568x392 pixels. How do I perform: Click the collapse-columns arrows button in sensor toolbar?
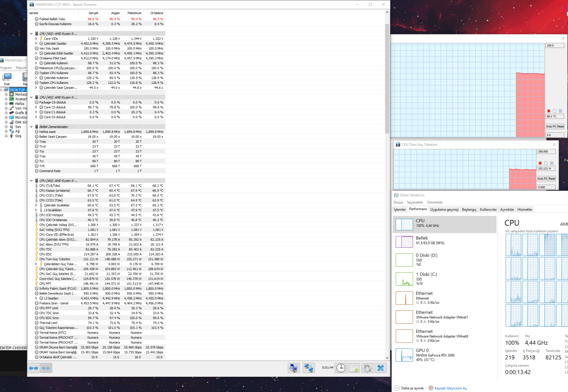click(x=46, y=368)
